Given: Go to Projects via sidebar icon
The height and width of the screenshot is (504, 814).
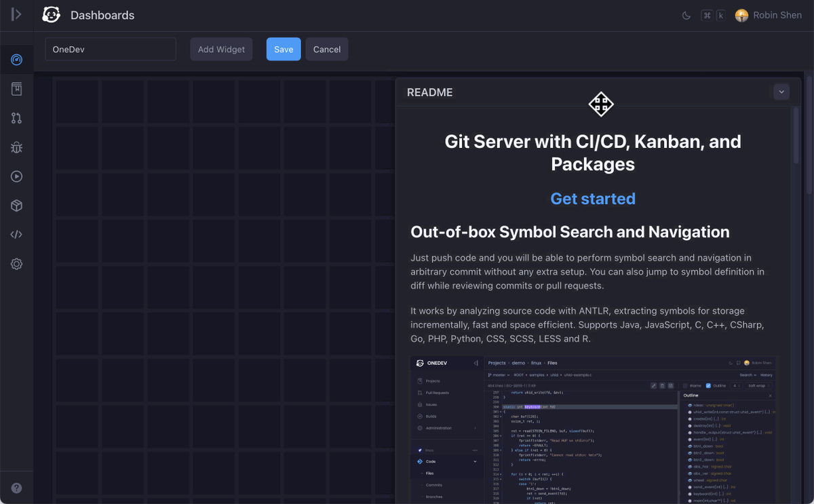Looking at the screenshot, I should click(16, 89).
